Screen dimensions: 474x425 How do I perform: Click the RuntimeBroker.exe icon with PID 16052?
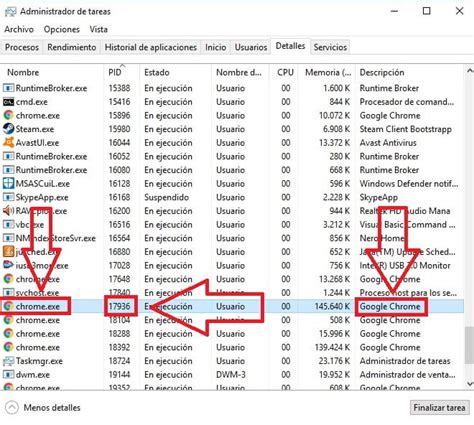click(8, 156)
